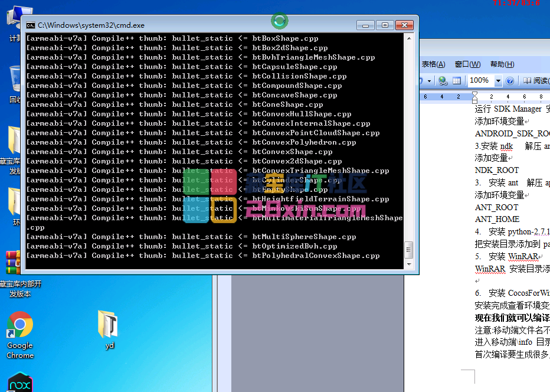This screenshot has height=392, width=550.
Task: Open the Nox emulator desktop icon
Action: pyautogui.click(x=19, y=383)
